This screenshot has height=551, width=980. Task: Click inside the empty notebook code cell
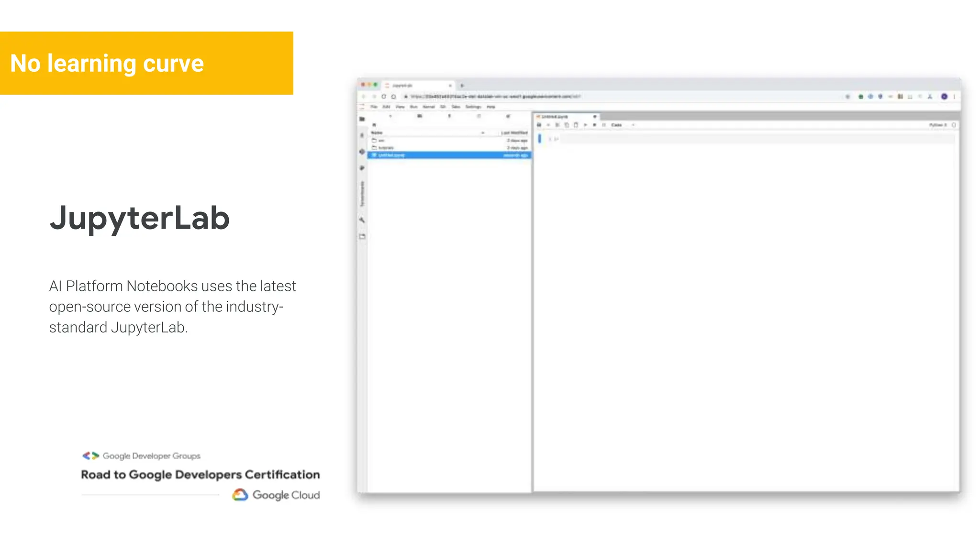click(x=756, y=139)
